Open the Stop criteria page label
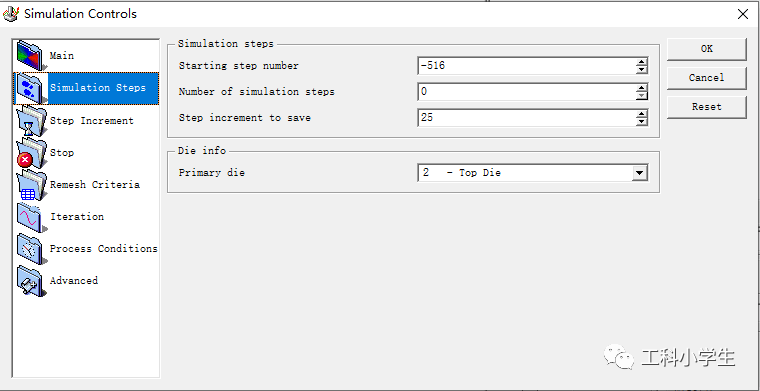The width and height of the screenshot is (760, 391). tap(62, 153)
